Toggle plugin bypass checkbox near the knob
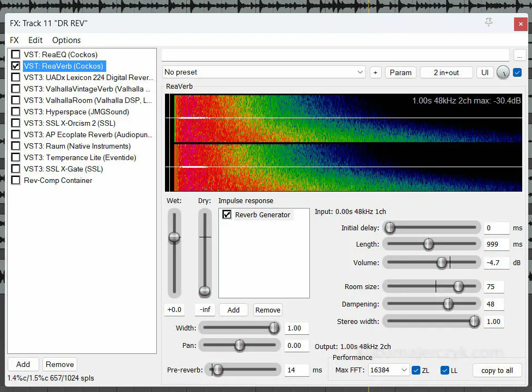The height and width of the screenshot is (392, 532). click(517, 72)
